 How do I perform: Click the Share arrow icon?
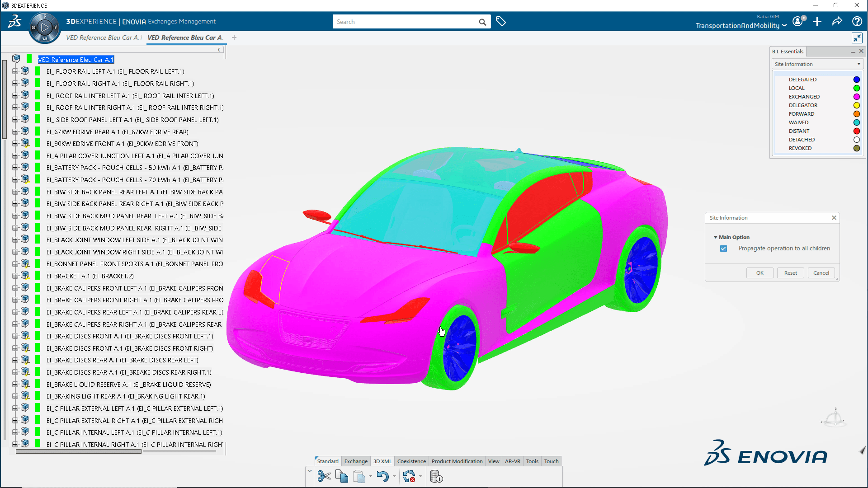tap(837, 21)
